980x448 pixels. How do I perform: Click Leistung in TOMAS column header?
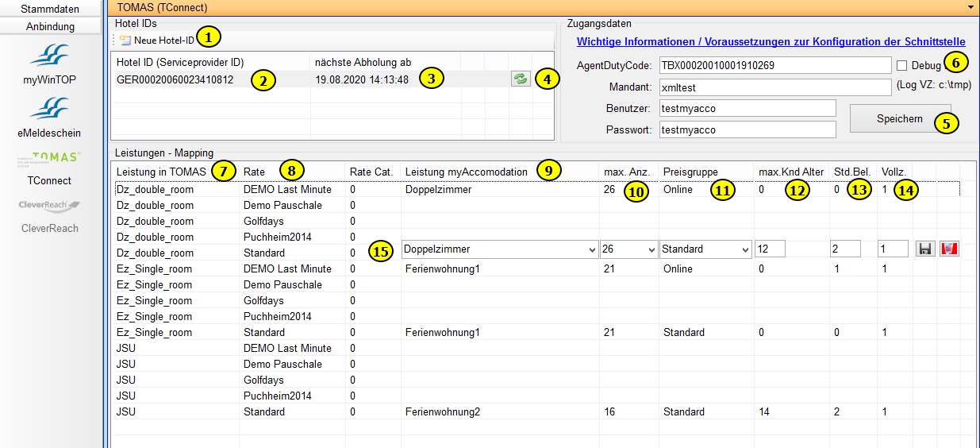point(161,172)
